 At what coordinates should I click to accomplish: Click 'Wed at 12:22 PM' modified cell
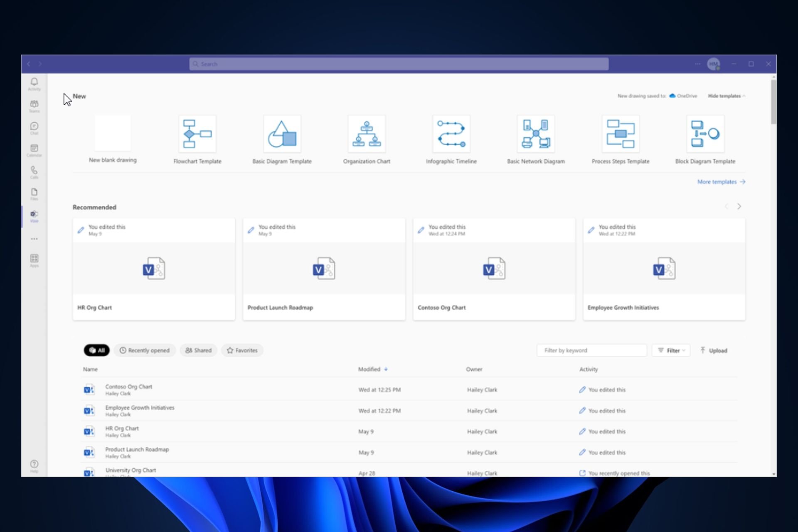coord(379,411)
